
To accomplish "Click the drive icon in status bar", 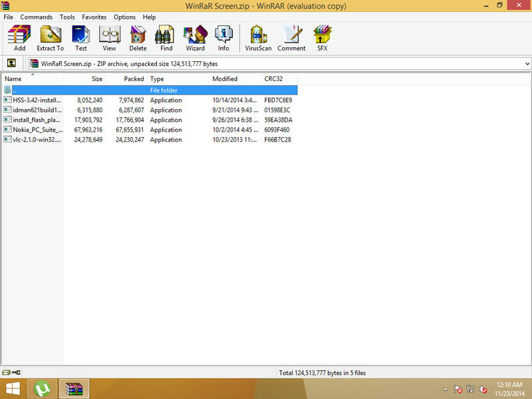I will [x=6, y=372].
